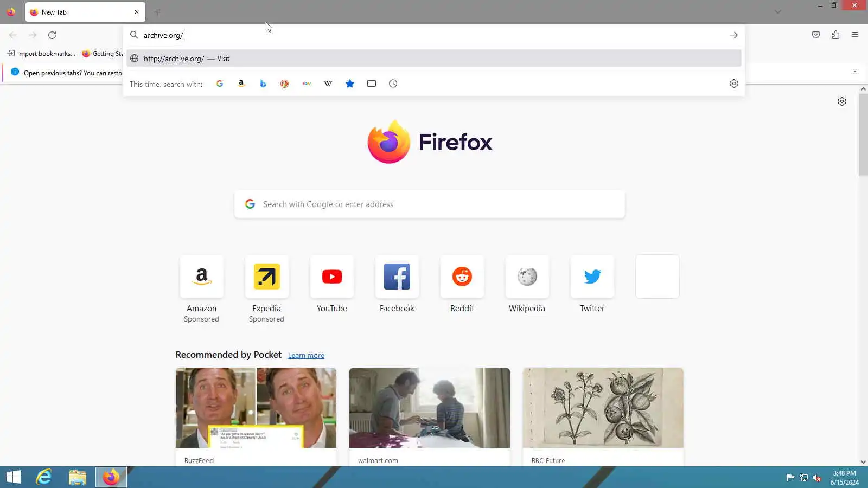Open the walmart.com Pocket story
The image size is (868, 488).
(x=430, y=416)
